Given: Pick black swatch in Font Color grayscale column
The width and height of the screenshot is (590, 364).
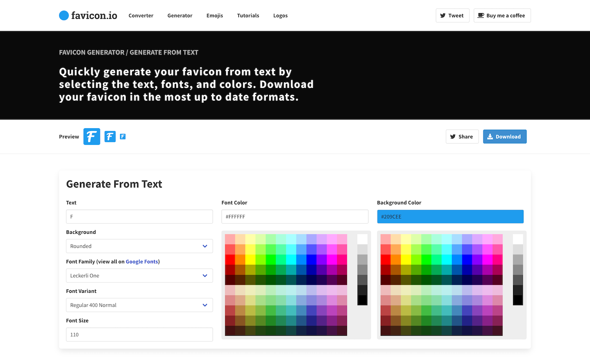Looking at the screenshot, I should [362, 300].
